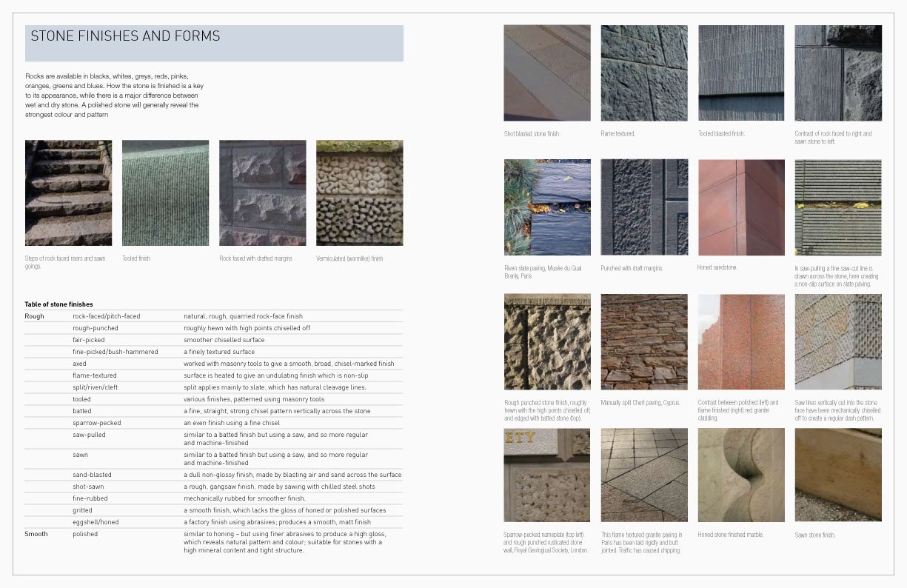The image size is (907, 588).
Task: Click the manually split Chert paving photo
Action: (x=643, y=341)
